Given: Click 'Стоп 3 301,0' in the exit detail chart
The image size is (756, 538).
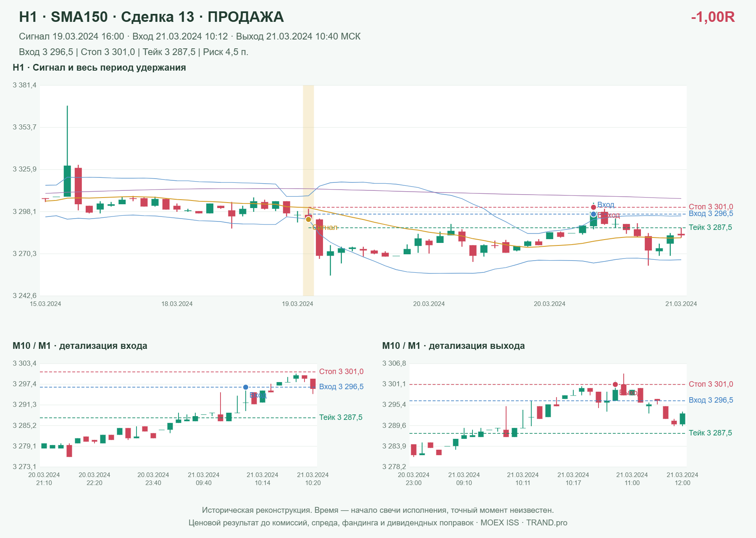Looking at the screenshot, I should pyautogui.click(x=711, y=384).
